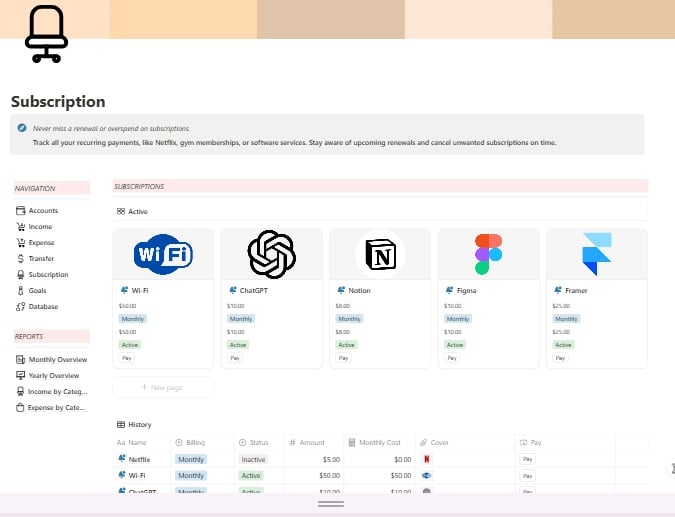Click Active tag on Notion card

[346, 345]
